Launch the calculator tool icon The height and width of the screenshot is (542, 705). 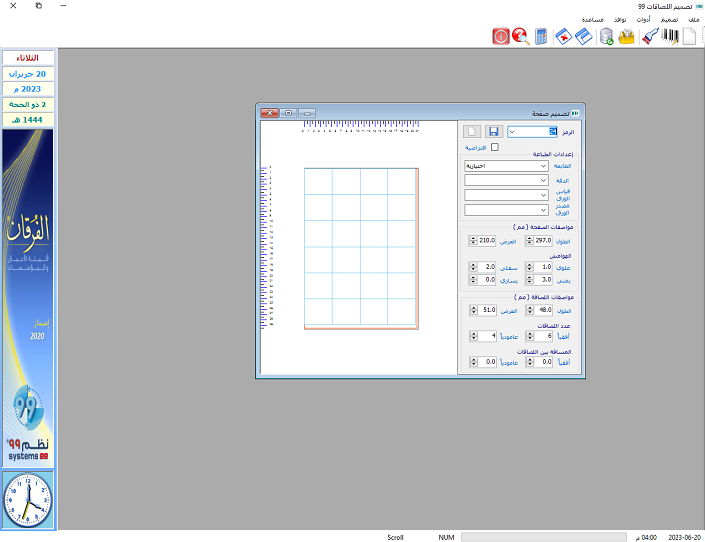tap(541, 37)
